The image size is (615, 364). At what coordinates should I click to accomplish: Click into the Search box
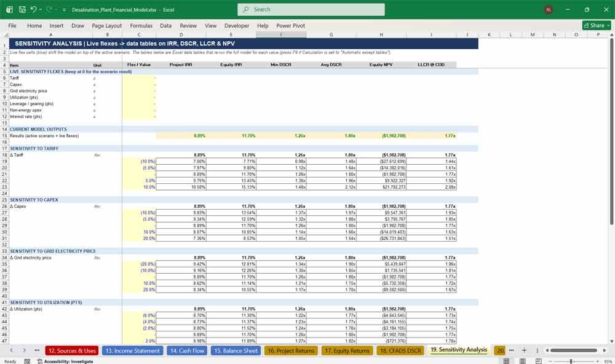coord(311,9)
